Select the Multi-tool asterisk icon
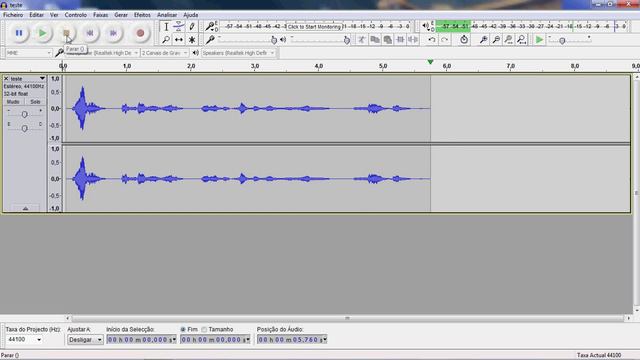 (x=192, y=40)
